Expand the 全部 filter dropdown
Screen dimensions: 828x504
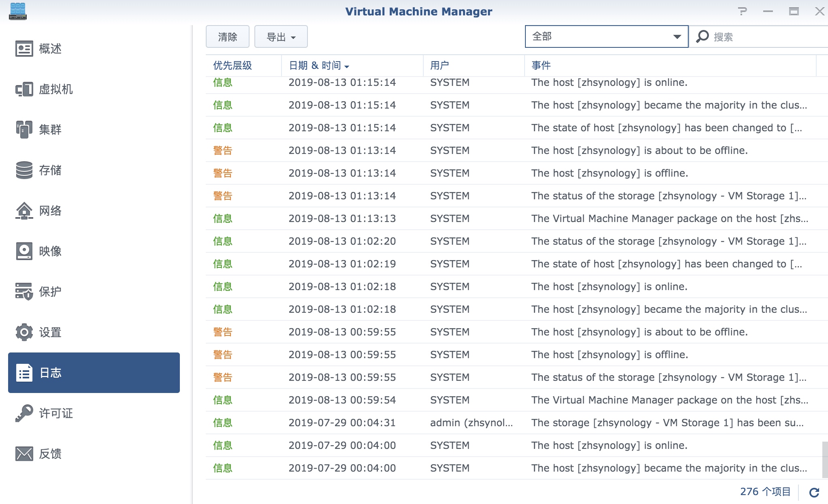point(606,36)
